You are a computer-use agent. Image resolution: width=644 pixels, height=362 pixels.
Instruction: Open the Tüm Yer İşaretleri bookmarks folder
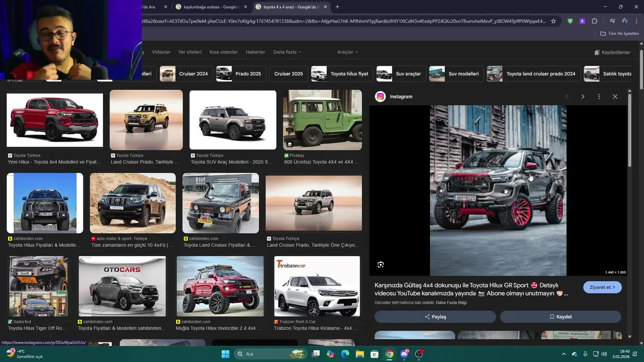pos(619,34)
